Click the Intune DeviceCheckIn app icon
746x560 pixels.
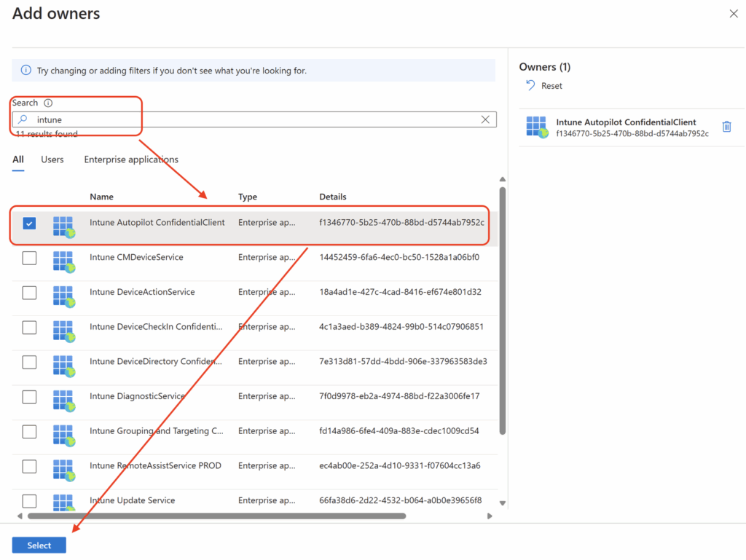[x=64, y=331]
